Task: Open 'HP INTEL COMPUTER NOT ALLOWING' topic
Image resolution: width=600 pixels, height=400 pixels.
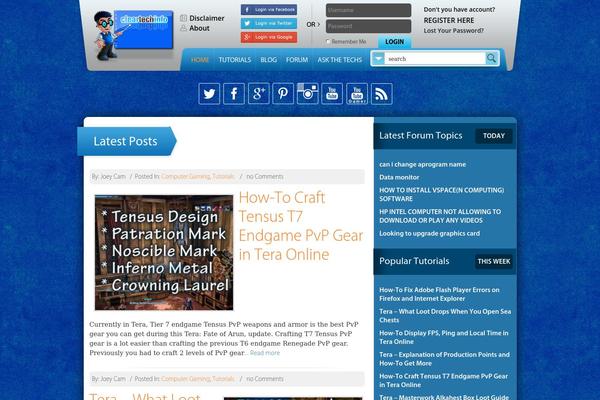Action: 440,216
